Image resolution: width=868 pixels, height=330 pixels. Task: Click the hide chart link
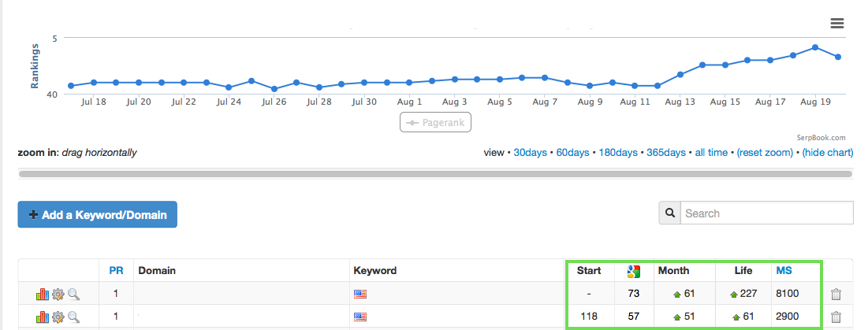tap(828, 153)
